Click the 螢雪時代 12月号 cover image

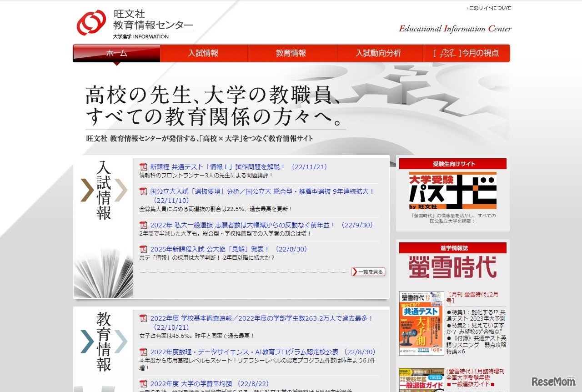[x=421, y=323]
